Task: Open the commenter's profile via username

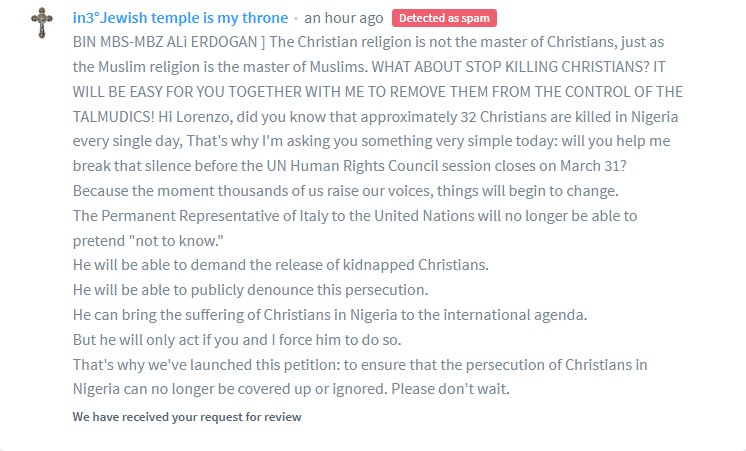Action: click(x=180, y=18)
